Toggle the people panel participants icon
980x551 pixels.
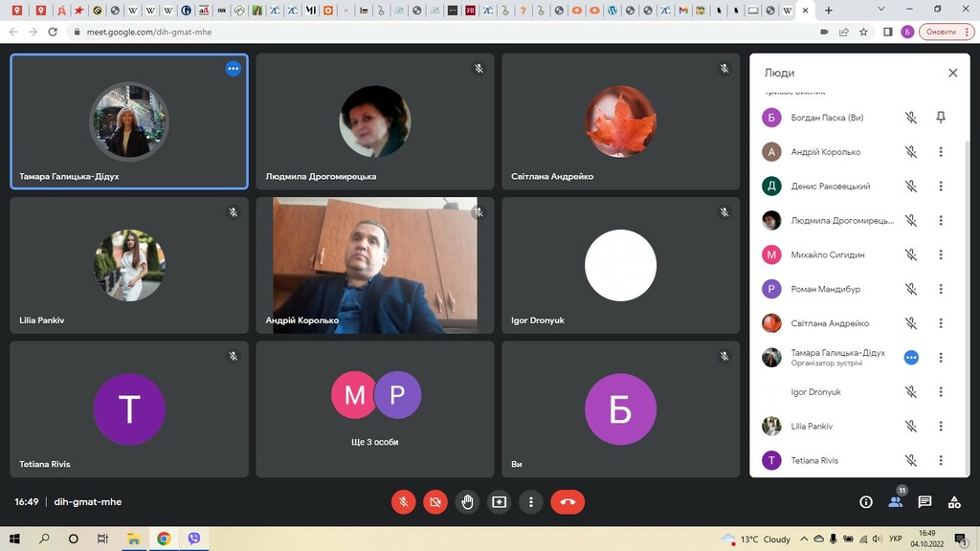point(896,501)
